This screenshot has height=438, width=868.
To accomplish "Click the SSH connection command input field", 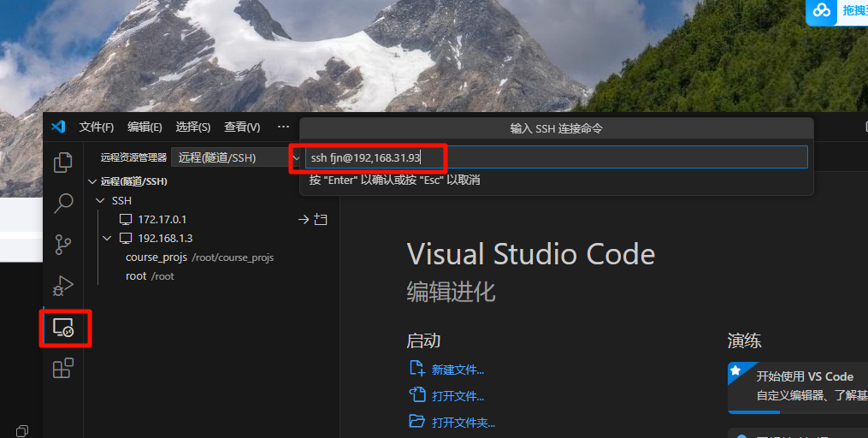I will [x=557, y=157].
